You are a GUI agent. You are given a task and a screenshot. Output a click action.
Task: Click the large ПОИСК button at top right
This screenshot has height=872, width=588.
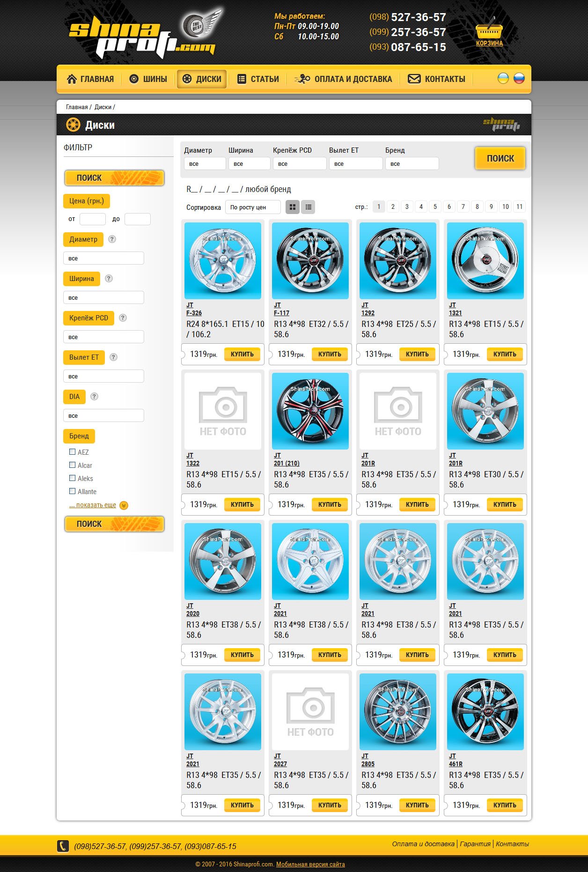pyautogui.click(x=500, y=158)
